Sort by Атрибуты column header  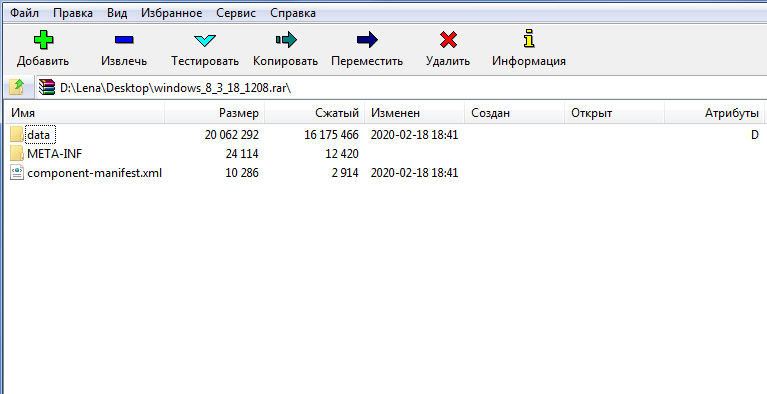714,113
